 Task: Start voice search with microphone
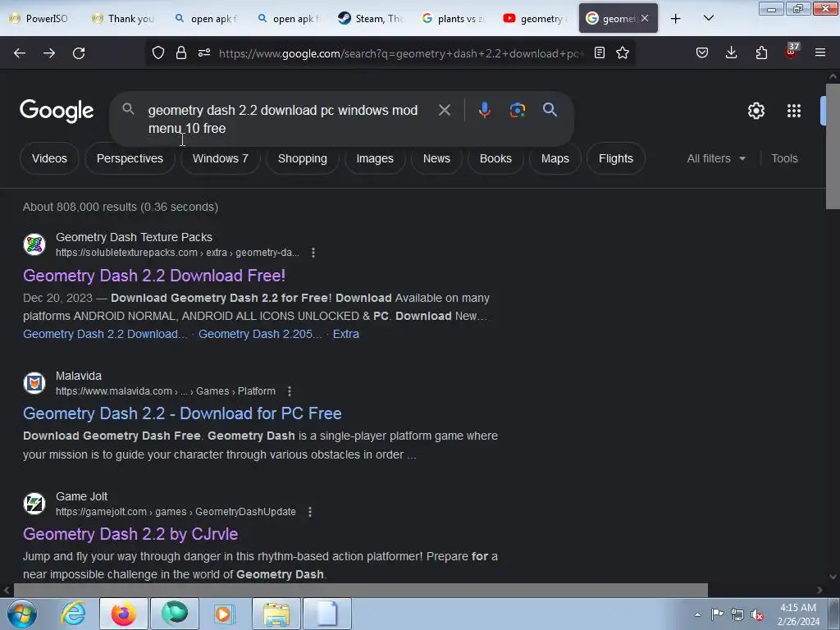point(484,110)
